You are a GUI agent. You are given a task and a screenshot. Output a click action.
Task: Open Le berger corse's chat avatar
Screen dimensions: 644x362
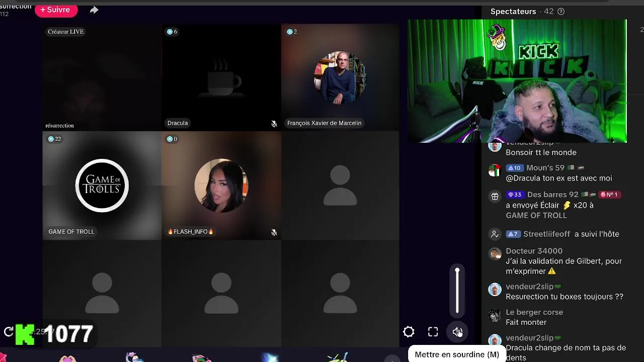495,315
